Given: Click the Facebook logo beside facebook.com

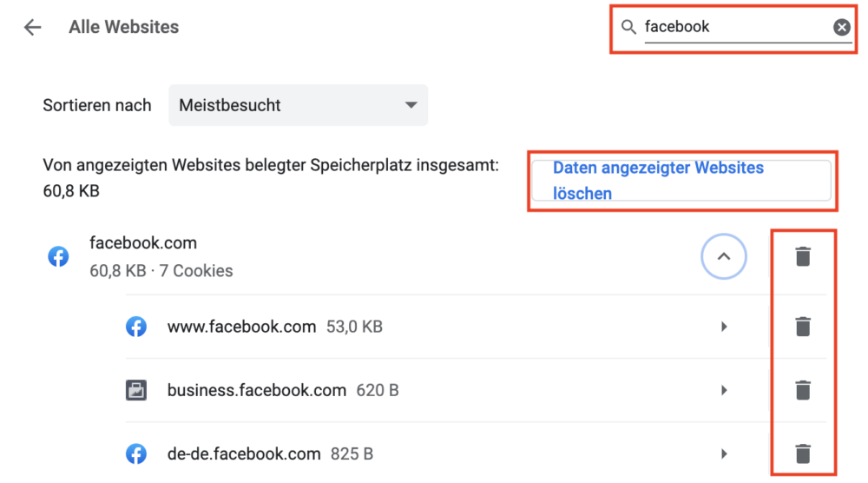Looking at the screenshot, I should [58, 256].
